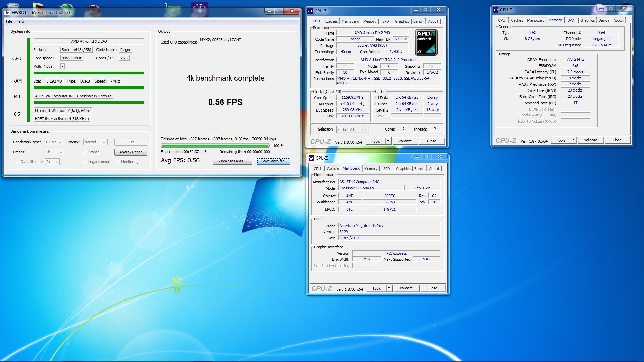Click the Abort / Reset button
644x362 pixels.
click(x=131, y=152)
